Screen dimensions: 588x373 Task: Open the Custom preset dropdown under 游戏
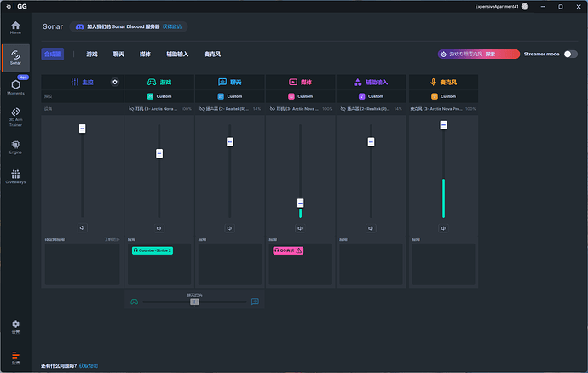click(159, 96)
